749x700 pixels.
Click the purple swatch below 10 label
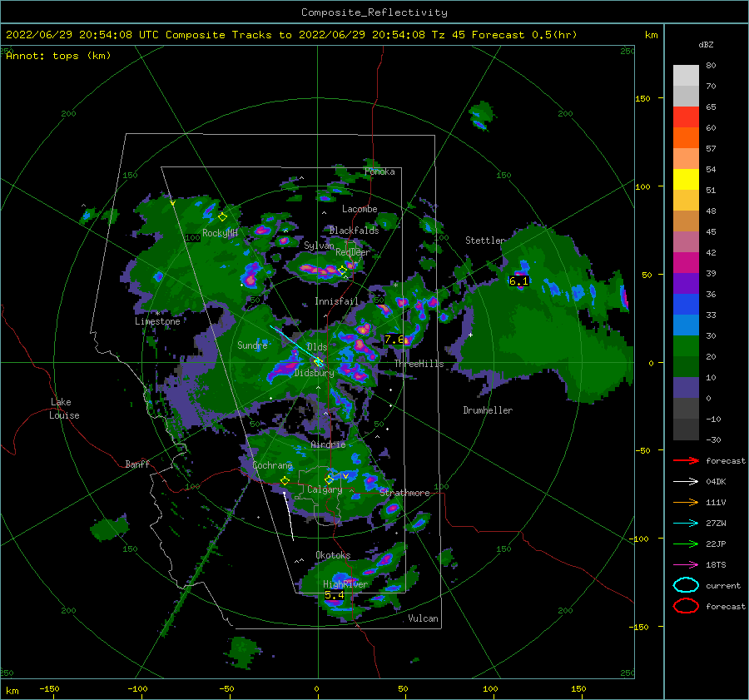(x=686, y=388)
